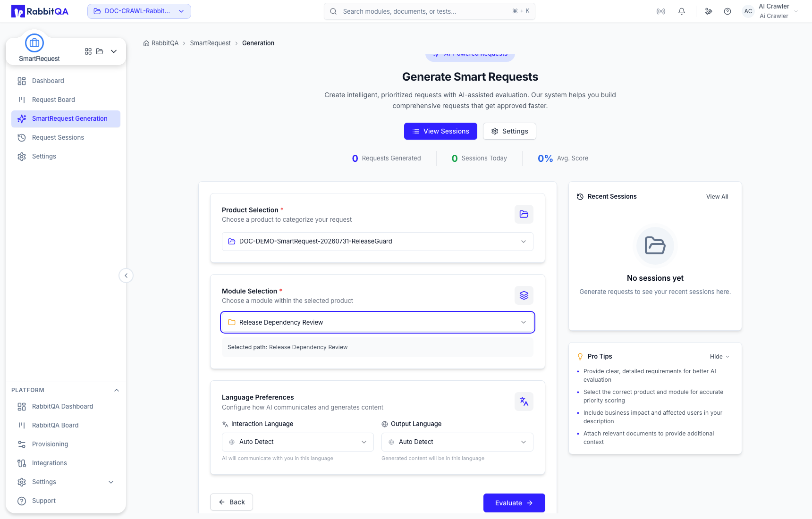Image resolution: width=812 pixels, height=519 pixels.
Task: Open the Release Dependency Review module dropdown
Action: pyautogui.click(x=378, y=323)
